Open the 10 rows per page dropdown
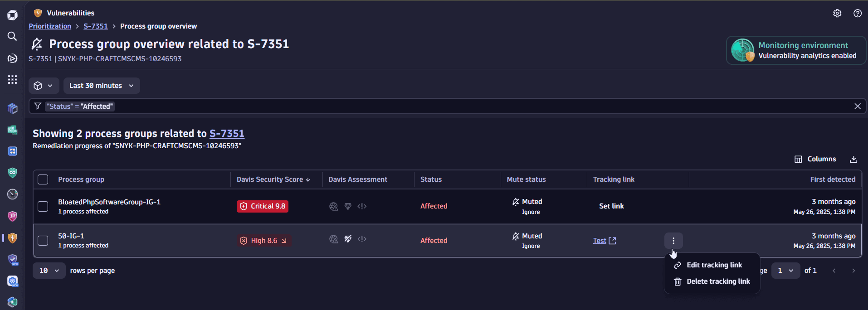 pos(49,271)
